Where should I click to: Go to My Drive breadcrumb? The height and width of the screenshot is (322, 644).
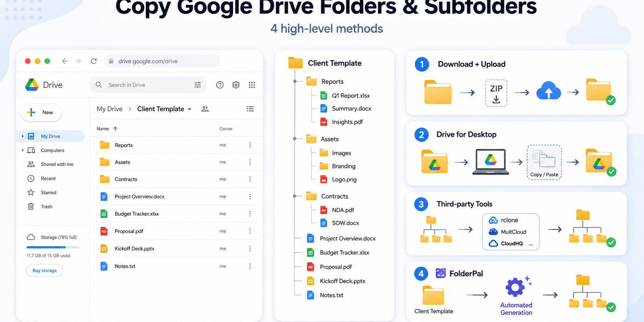109,109
